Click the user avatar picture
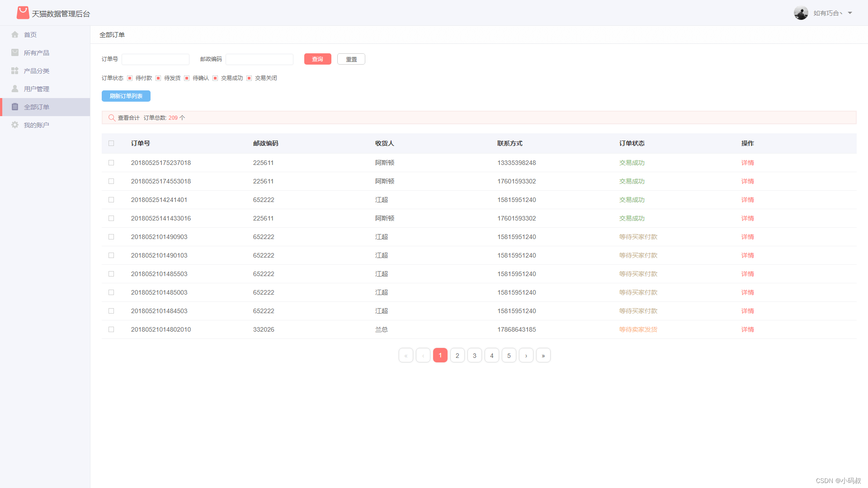The width and height of the screenshot is (868, 488). tap(801, 13)
